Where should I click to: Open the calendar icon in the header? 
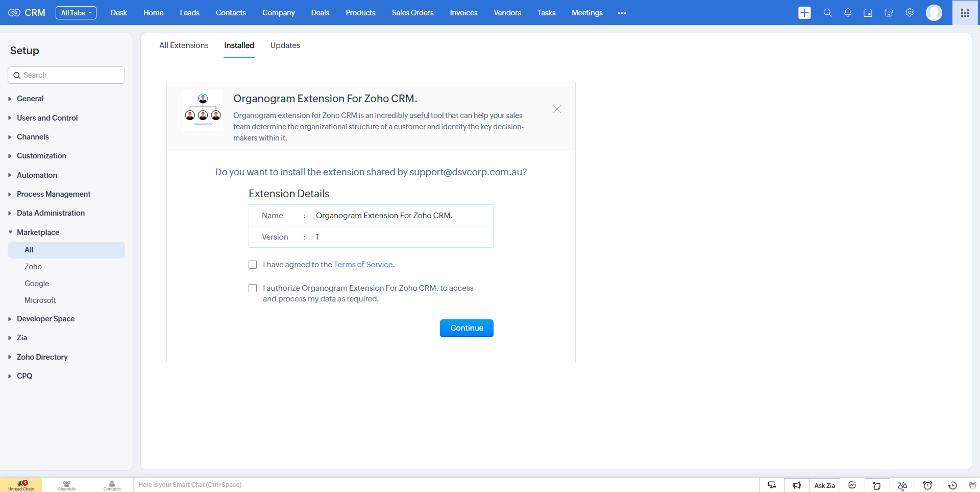(868, 13)
